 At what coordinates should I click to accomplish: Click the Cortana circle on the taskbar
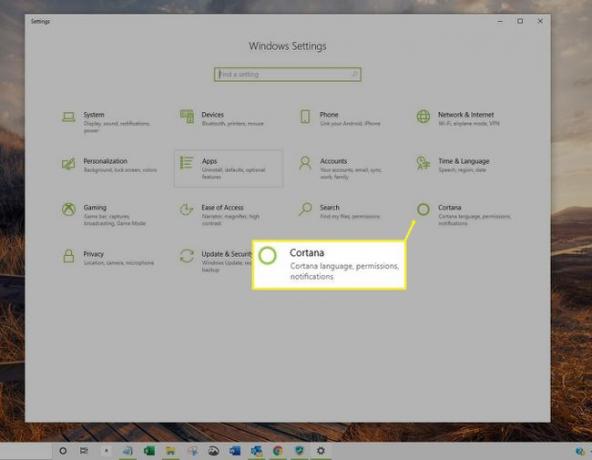click(63, 451)
